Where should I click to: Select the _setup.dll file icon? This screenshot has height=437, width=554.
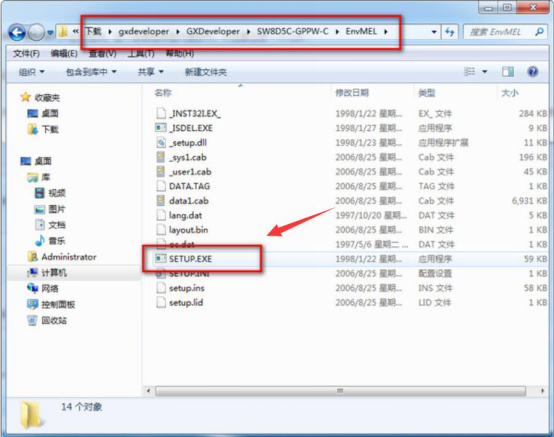pyautogui.click(x=161, y=143)
